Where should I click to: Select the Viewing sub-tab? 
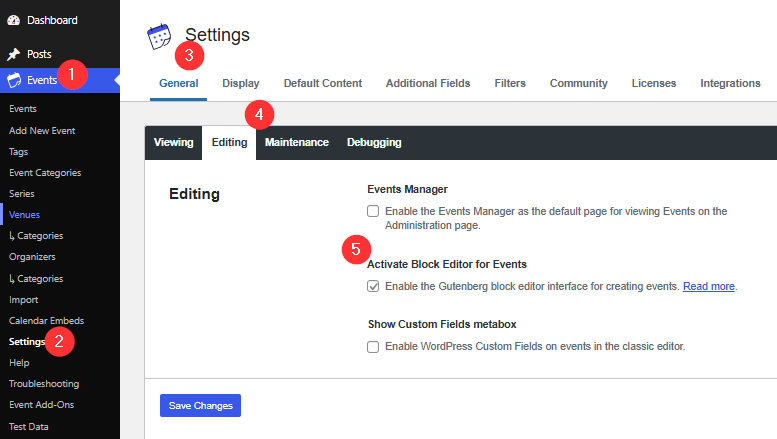173,142
